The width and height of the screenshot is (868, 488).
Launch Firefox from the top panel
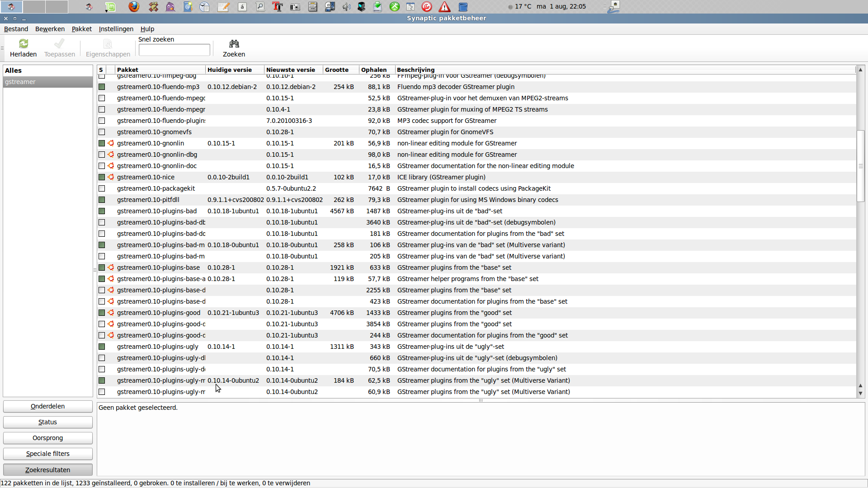134,7
